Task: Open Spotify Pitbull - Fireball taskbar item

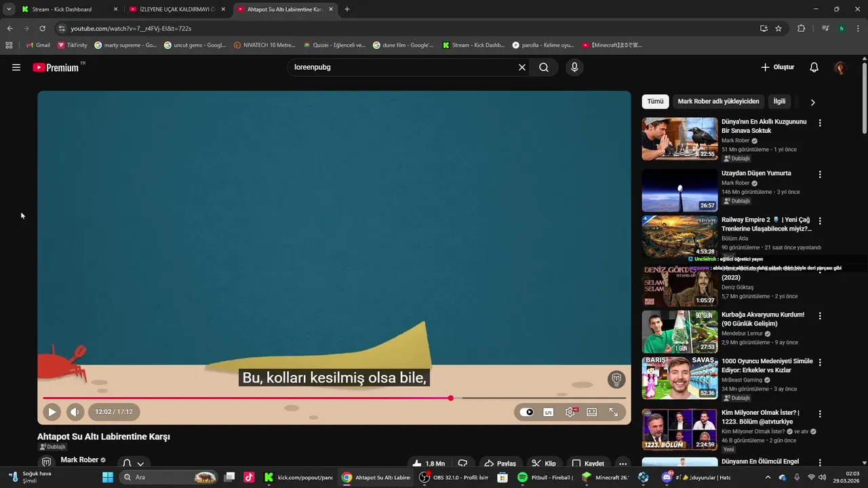Action: 545,477
